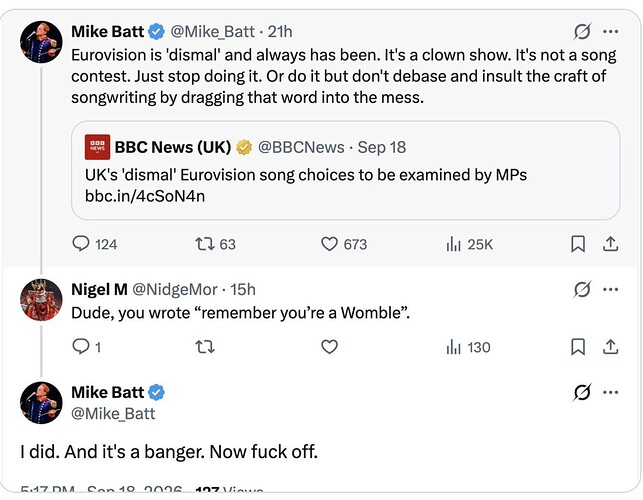The width and height of the screenshot is (643, 500).
Task: Share Nigel M's reply tweet
Action: click(611, 347)
